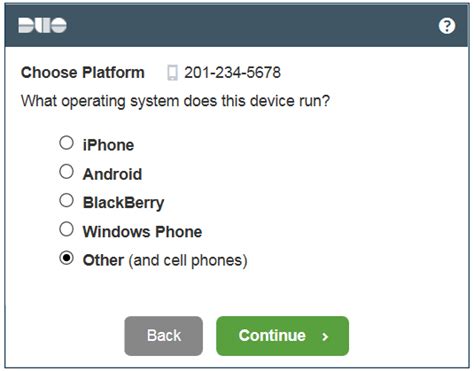Choose the iPhone label text

click(108, 145)
